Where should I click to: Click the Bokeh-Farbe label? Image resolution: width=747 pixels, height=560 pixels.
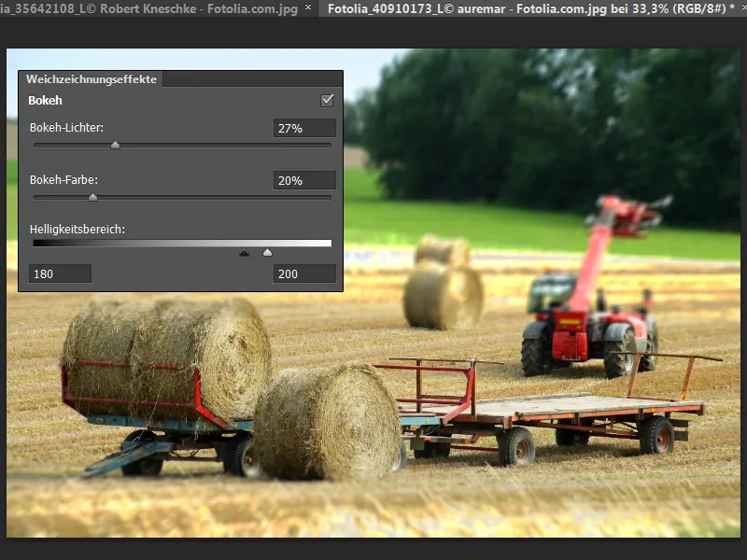(63, 180)
